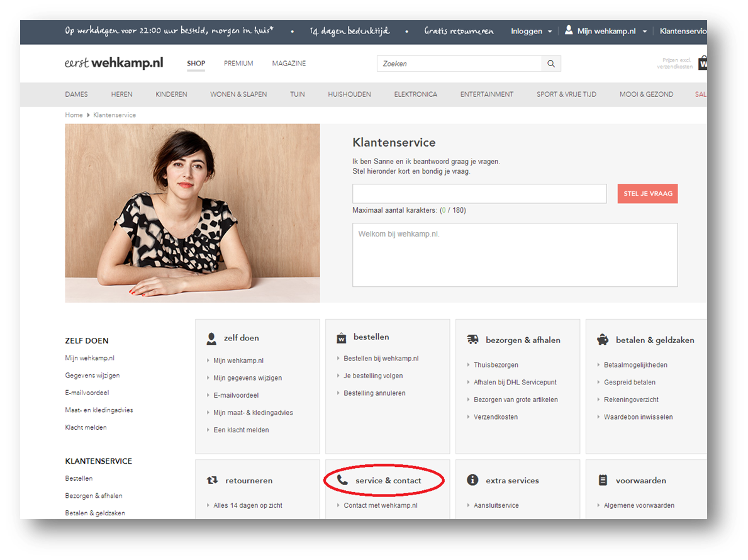Click the zelf doen person icon
Viewport: 748px width, 560px height.
pyautogui.click(x=211, y=339)
